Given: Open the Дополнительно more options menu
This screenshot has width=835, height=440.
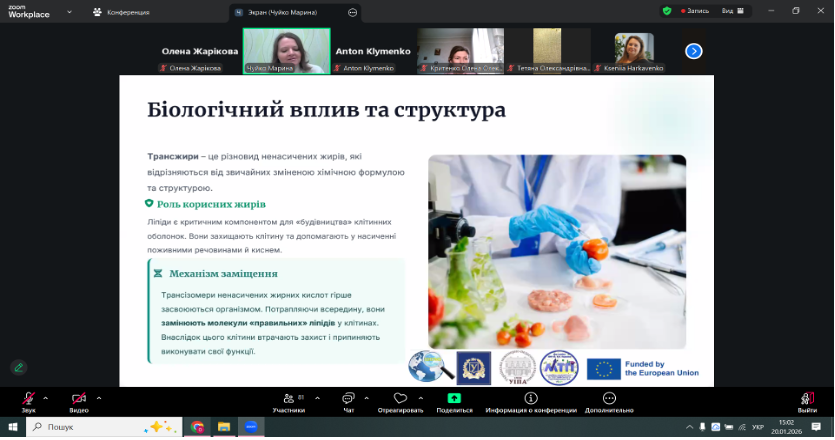Looking at the screenshot, I should pyautogui.click(x=609, y=402).
